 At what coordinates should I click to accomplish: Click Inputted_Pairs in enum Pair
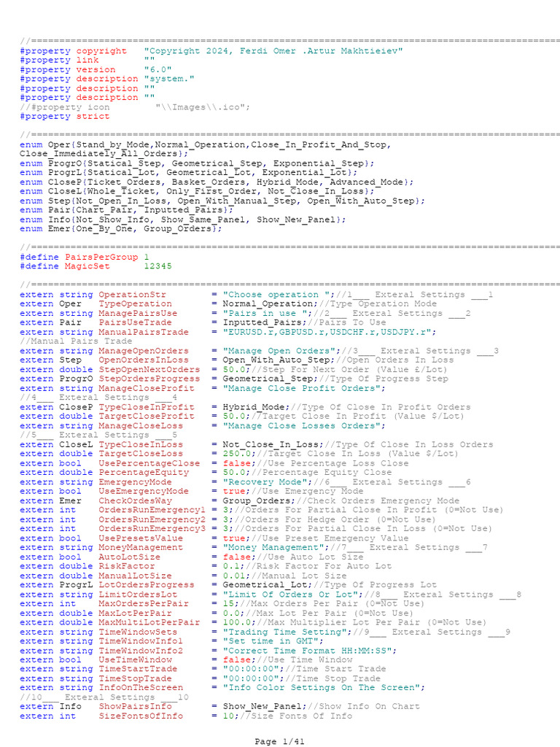pos(183,210)
